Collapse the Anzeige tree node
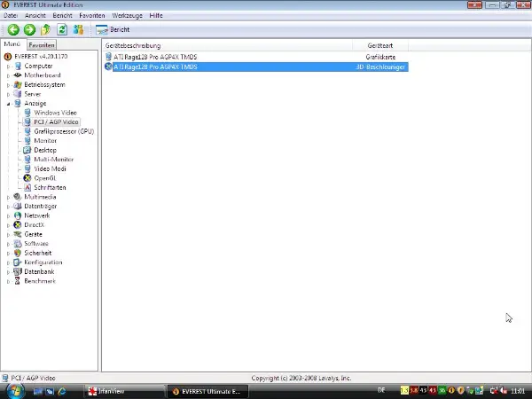 tap(9, 104)
